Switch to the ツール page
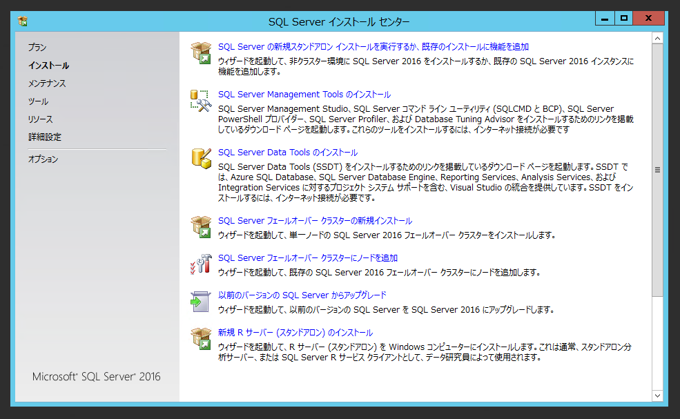The height and width of the screenshot is (419, 680). (38, 101)
